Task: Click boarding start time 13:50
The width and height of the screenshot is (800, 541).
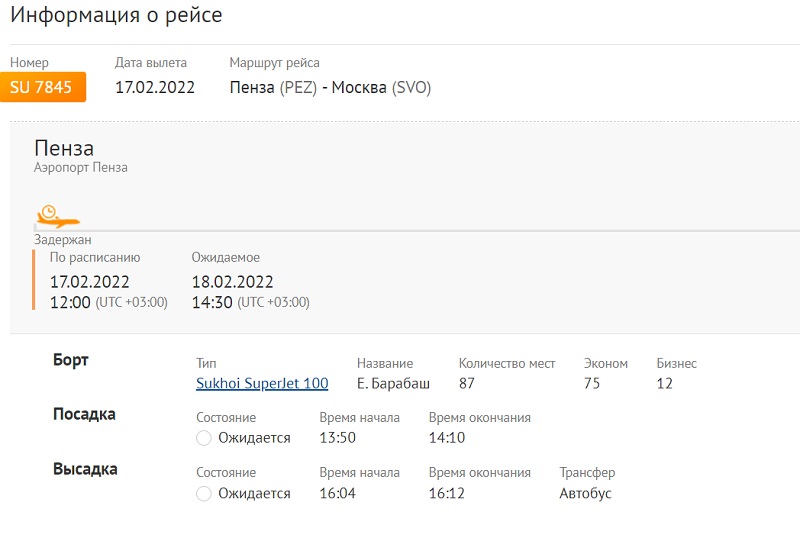Action: click(x=337, y=438)
